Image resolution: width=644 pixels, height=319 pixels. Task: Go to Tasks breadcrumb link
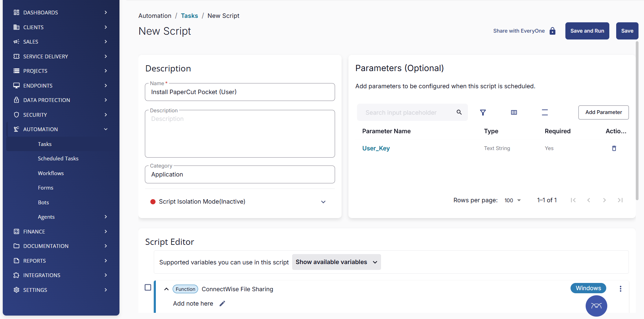pyautogui.click(x=189, y=16)
